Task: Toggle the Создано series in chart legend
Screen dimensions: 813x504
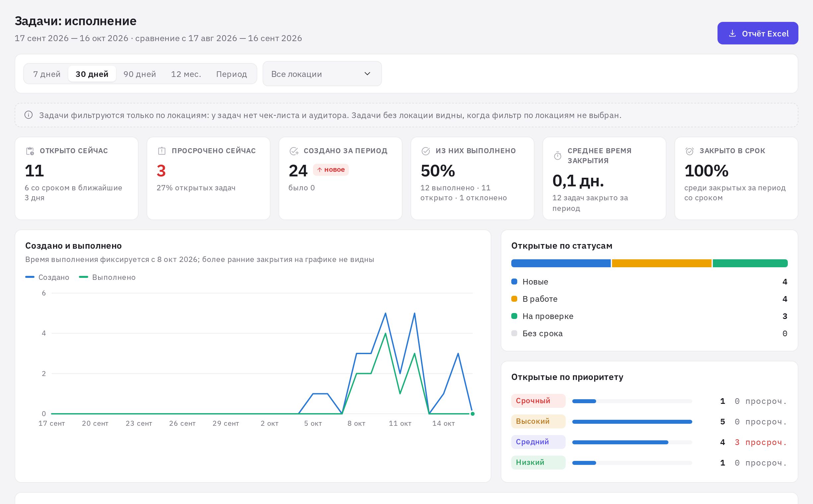Action: [x=47, y=277]
